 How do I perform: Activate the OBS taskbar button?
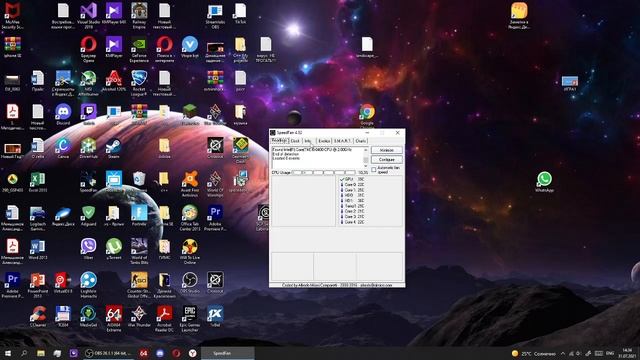point(108,353)
